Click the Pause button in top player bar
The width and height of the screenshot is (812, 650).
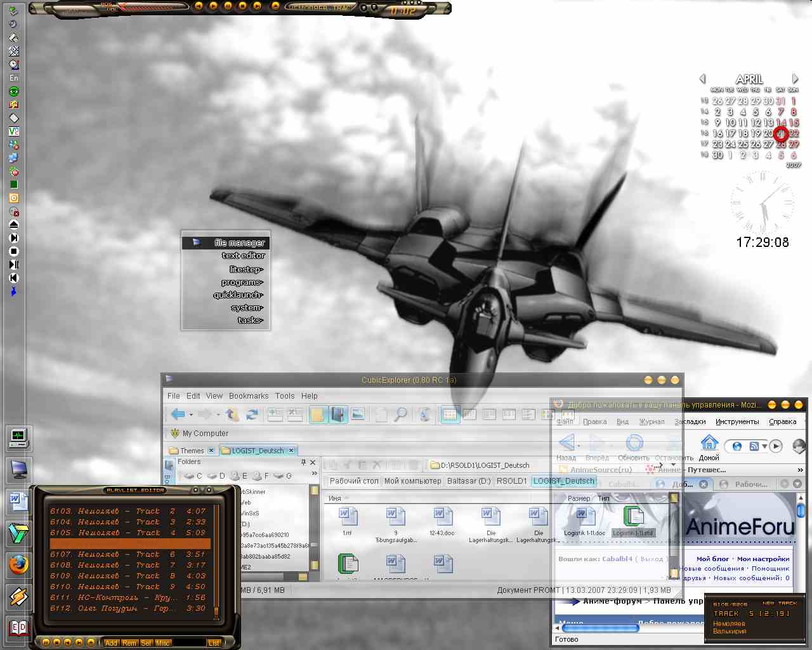coord(228,6)
